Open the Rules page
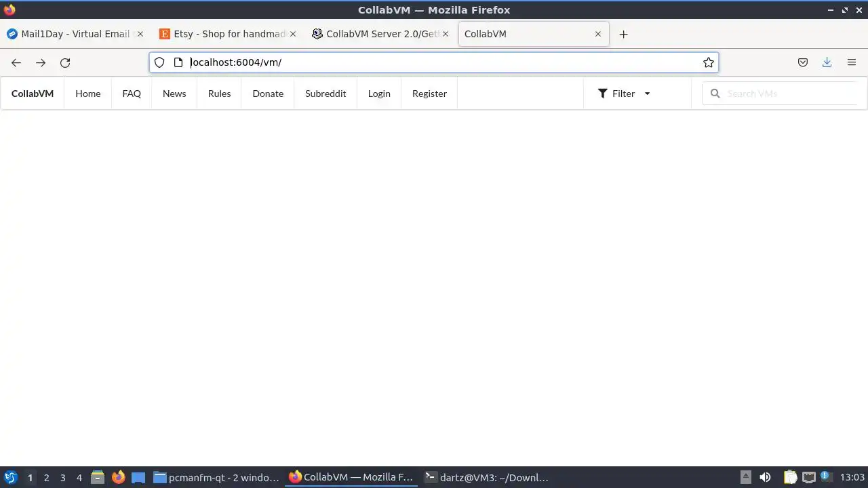Viewport: 868px width, 488px height. click(x=220, y=94)
